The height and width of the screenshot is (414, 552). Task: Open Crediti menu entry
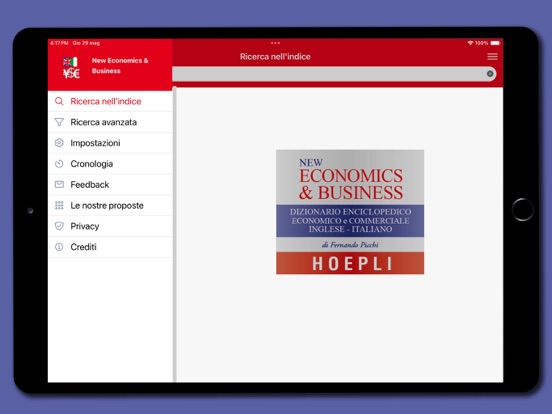click(x=110, y=247)
